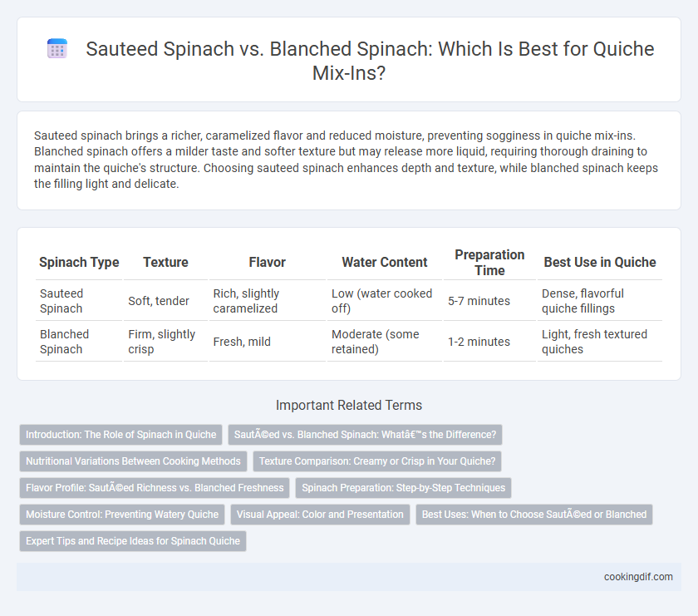698x616 pixels.
Task: Click the calendar icon beside the title
Action: pyautogui.click(x=57, y=48)
